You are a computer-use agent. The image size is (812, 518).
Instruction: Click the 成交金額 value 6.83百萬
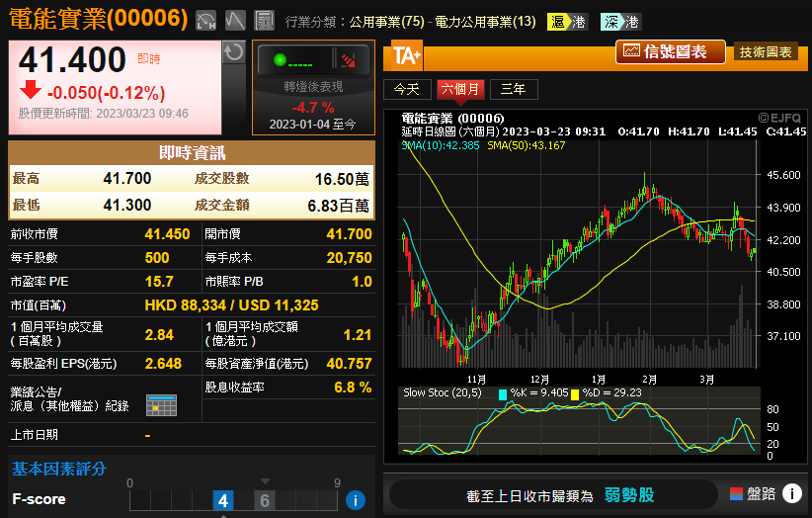339,206
